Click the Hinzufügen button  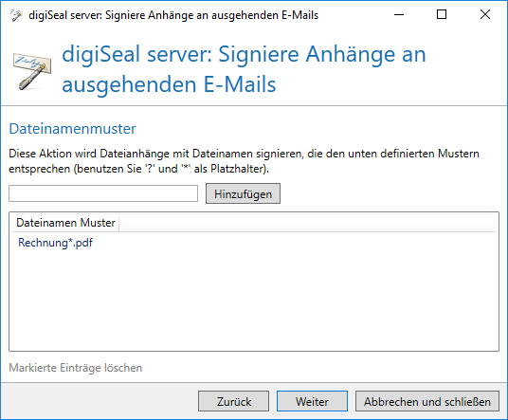pyautogui.click(x=243, y=193)
